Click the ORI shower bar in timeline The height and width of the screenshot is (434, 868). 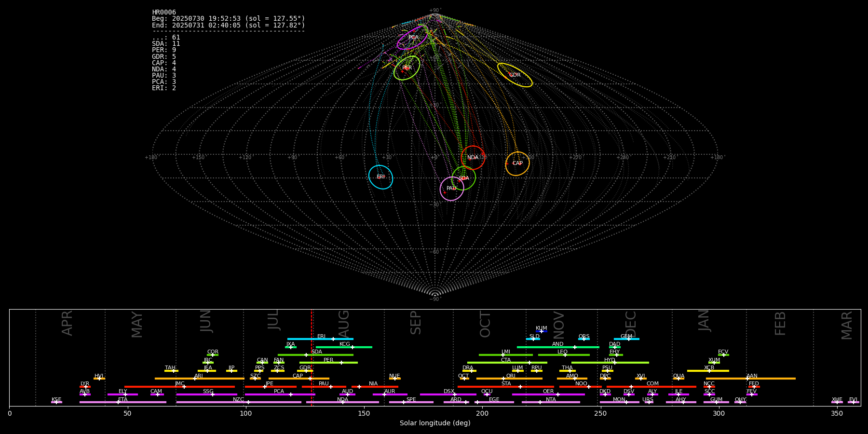pos(509,379)
